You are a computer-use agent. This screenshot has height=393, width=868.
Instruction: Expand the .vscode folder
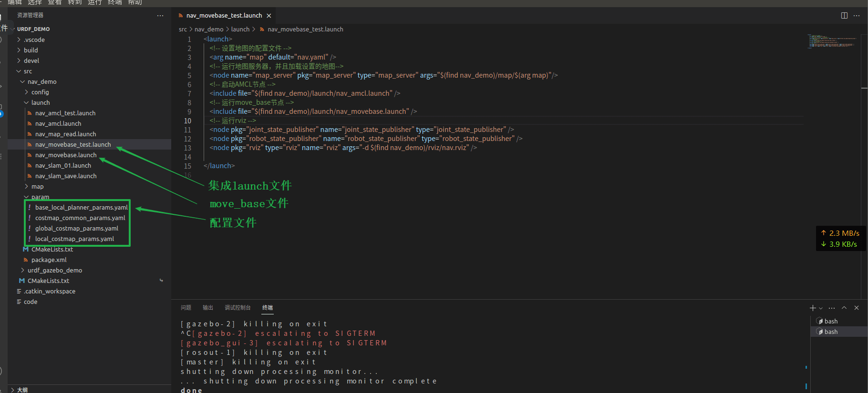tap(34, 40)
